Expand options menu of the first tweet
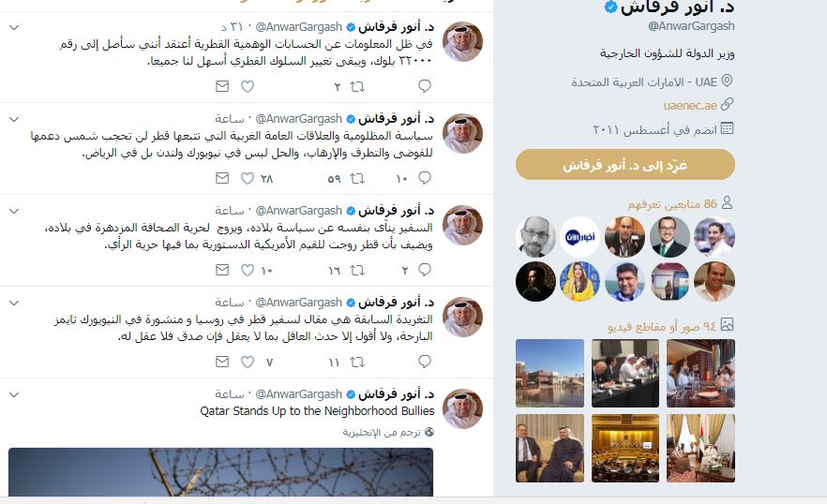 (x=14, y=27)
